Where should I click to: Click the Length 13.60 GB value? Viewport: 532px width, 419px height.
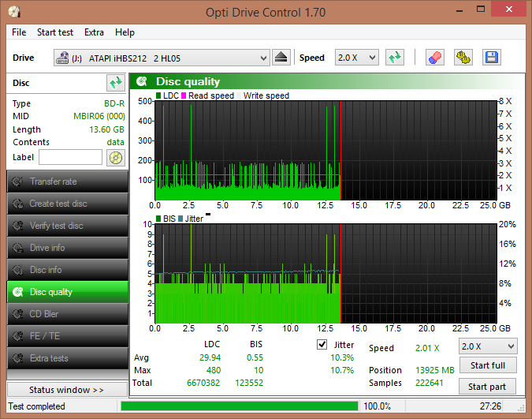(x=106, y=129)
